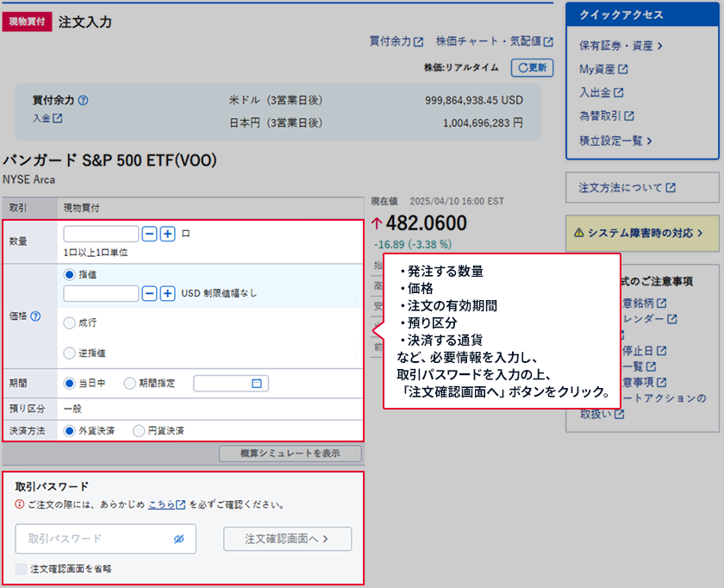Screen dimensions: 724x588
Task: Open My資産 quick access link
Action: point(603,69)
